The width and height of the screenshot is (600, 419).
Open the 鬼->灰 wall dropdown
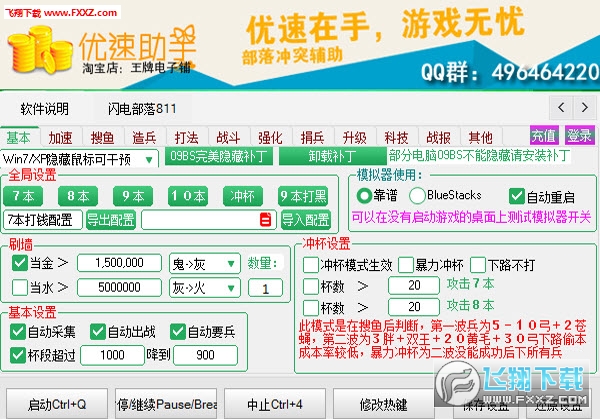[x=205, y=263]
